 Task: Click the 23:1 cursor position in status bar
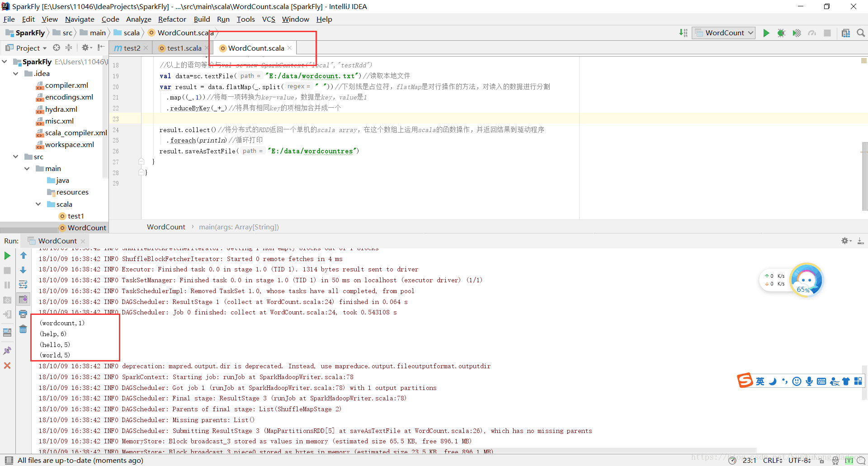tap(749, 460)
